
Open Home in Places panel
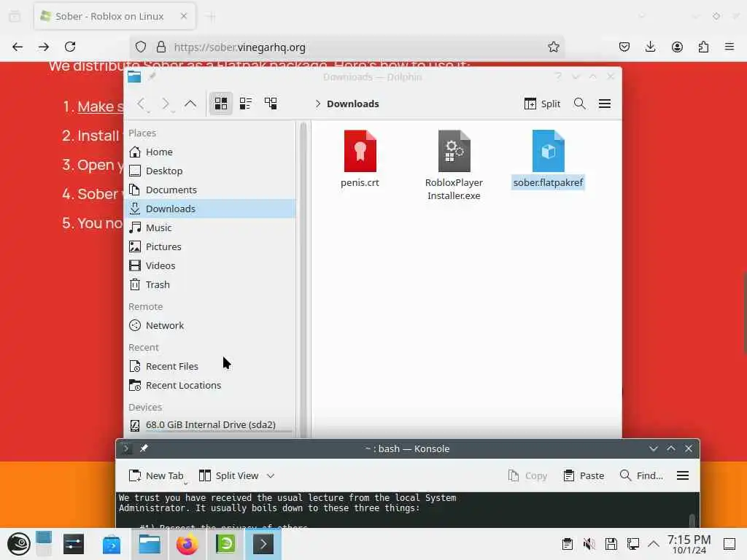[x=210, y=152]
